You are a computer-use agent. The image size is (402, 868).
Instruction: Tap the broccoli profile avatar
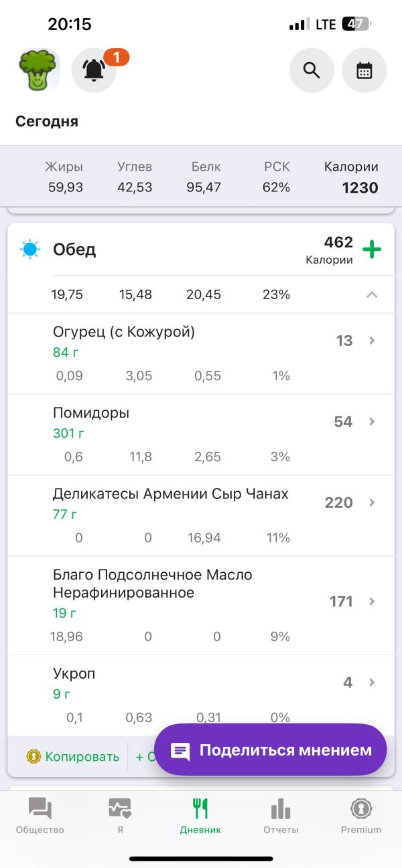point(38,70)
